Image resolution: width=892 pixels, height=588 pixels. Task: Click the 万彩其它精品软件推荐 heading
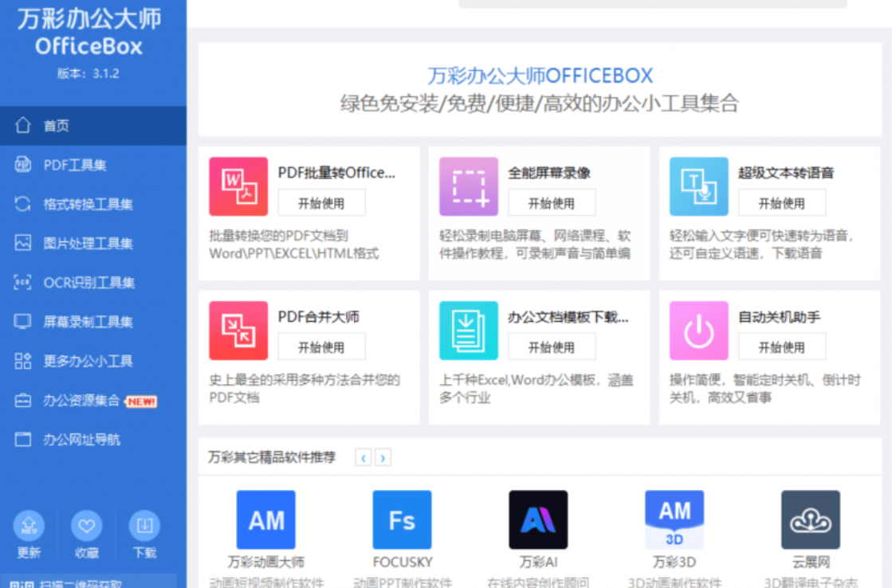(271, 457)
